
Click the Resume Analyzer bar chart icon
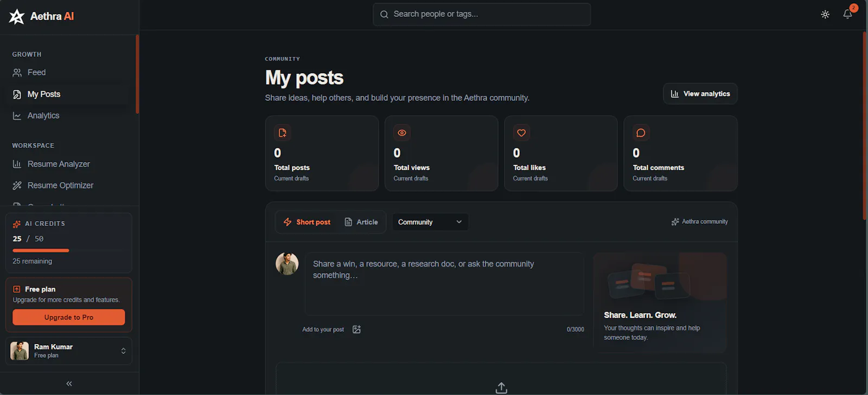click(x=17, y=164)
